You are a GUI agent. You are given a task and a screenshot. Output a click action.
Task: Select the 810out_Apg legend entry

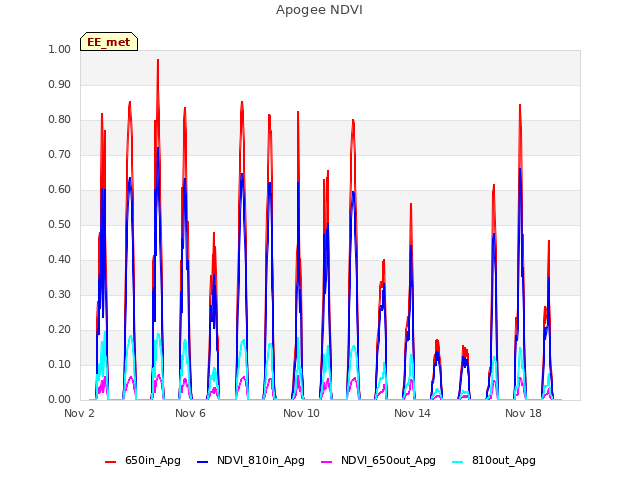pyautogui.click(x=494, y=460)
